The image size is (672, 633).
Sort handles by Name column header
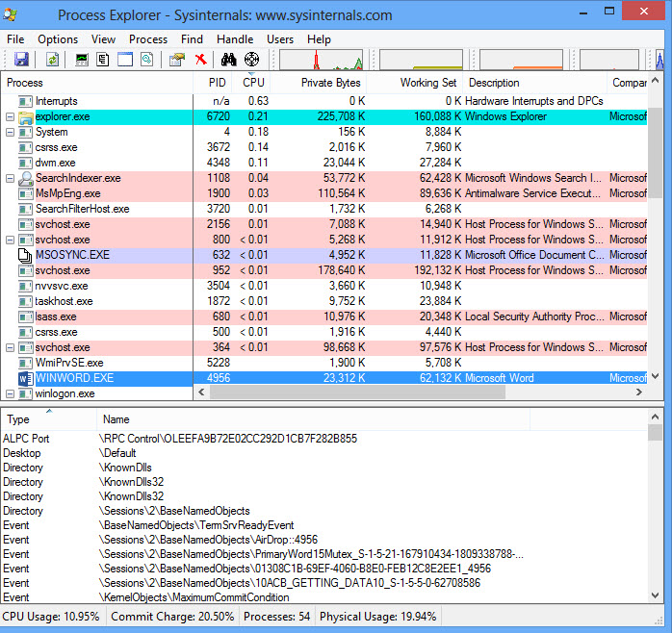click(x=314, y=419)
